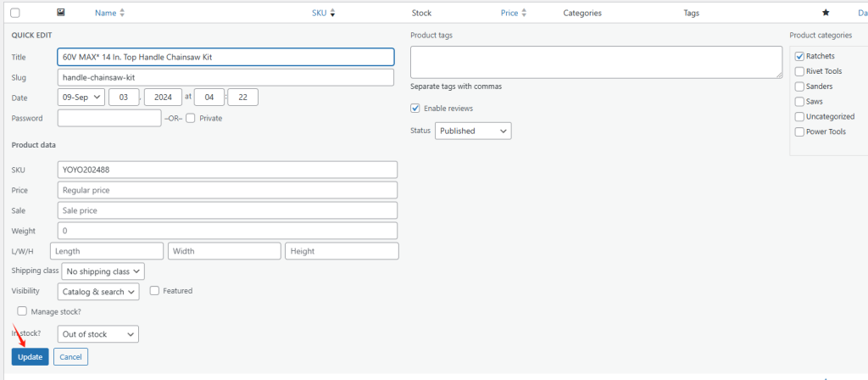Click the Length dimension field
The width and height of the screenshot is (868, 380).
(x=107, y=251)
